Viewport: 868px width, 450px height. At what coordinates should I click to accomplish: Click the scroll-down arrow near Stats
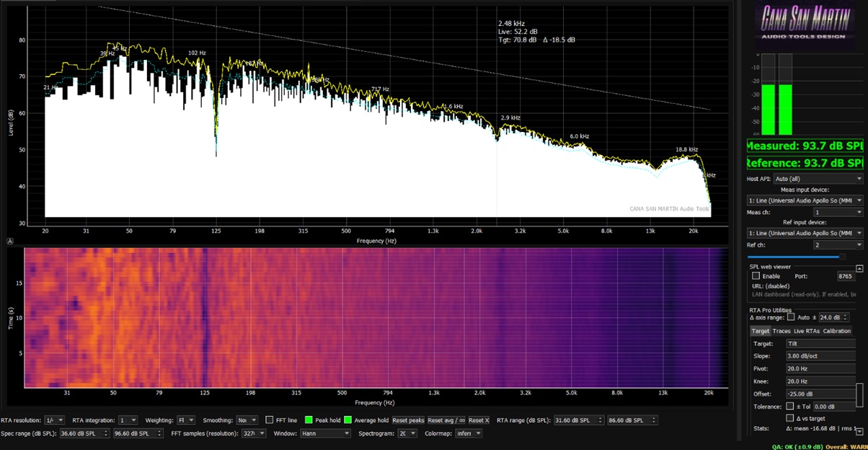click(859, 431)
